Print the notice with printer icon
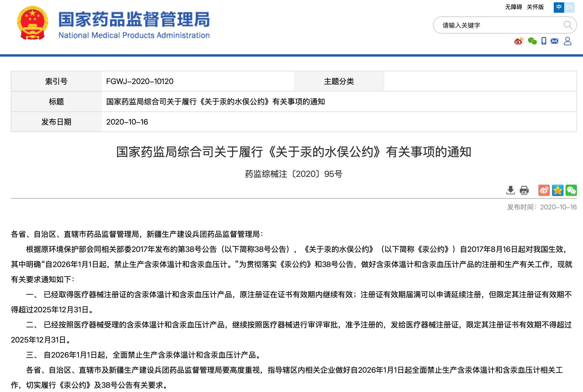 [x=524, y=190]
